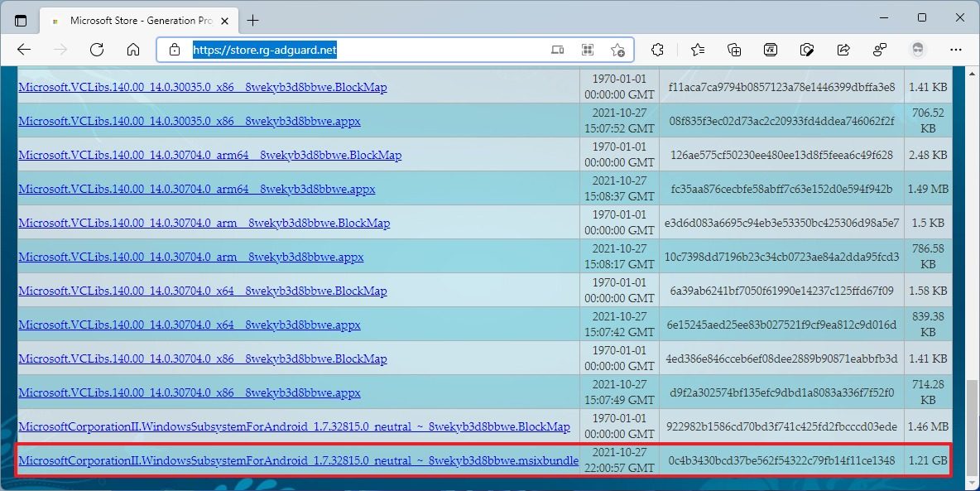Send this page to your devices icon
Viewport: 980px width, 491px height.
click(x=558, y=50)
